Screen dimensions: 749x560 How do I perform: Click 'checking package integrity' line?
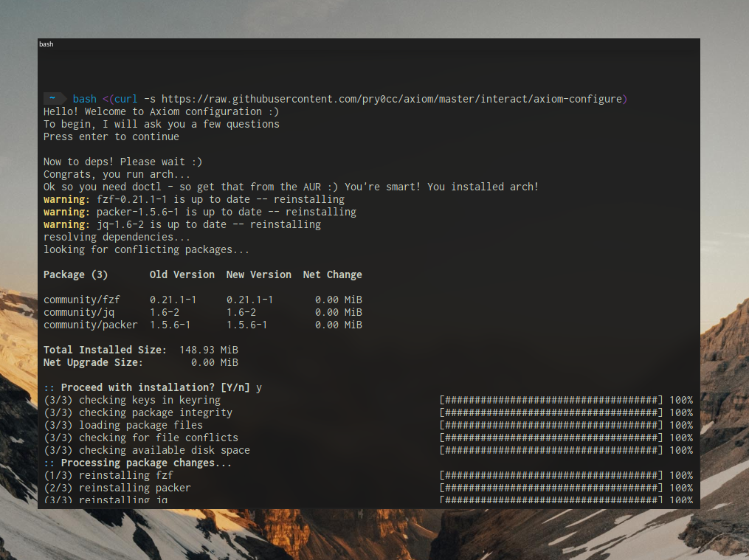click(x=137, y=412)
